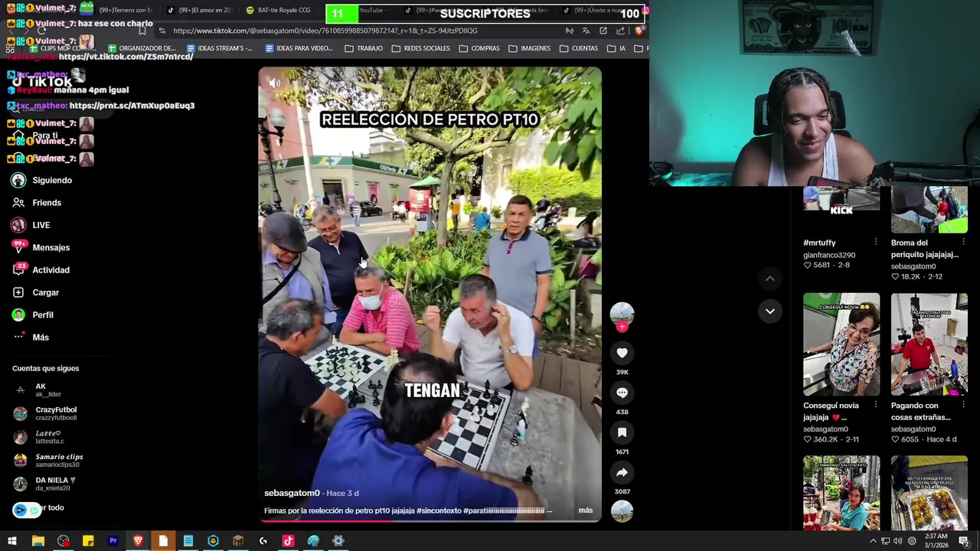Screen dimensions: 980x551
Task: Follow creator via red plus on avatar
Action: click(x=622, y=327)
